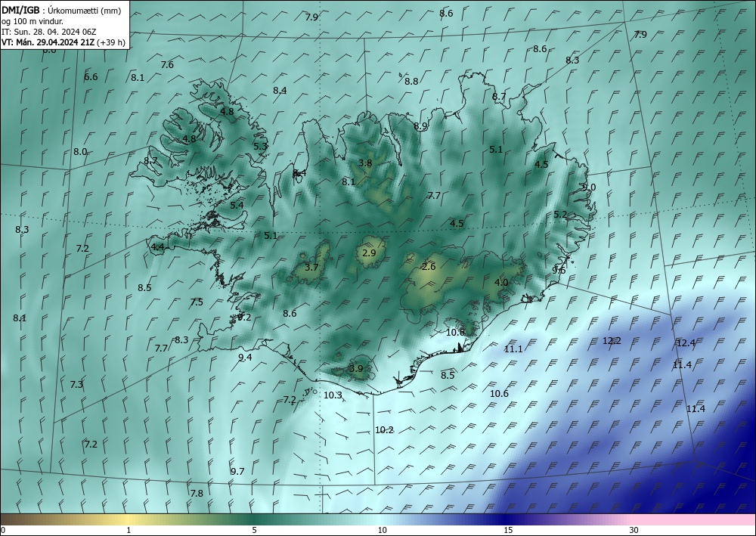756x536 pixels.
Task: Click the 4.0 value in southeast Iceland
Action: (x=501, y=283)
